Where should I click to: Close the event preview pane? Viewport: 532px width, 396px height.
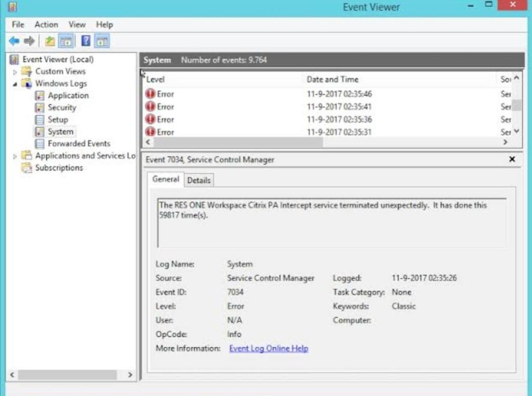coord(512,159)
